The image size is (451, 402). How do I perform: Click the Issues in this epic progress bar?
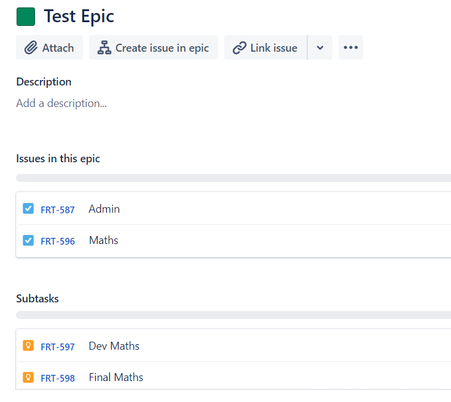pyautogui.click(x=233, y=178)
